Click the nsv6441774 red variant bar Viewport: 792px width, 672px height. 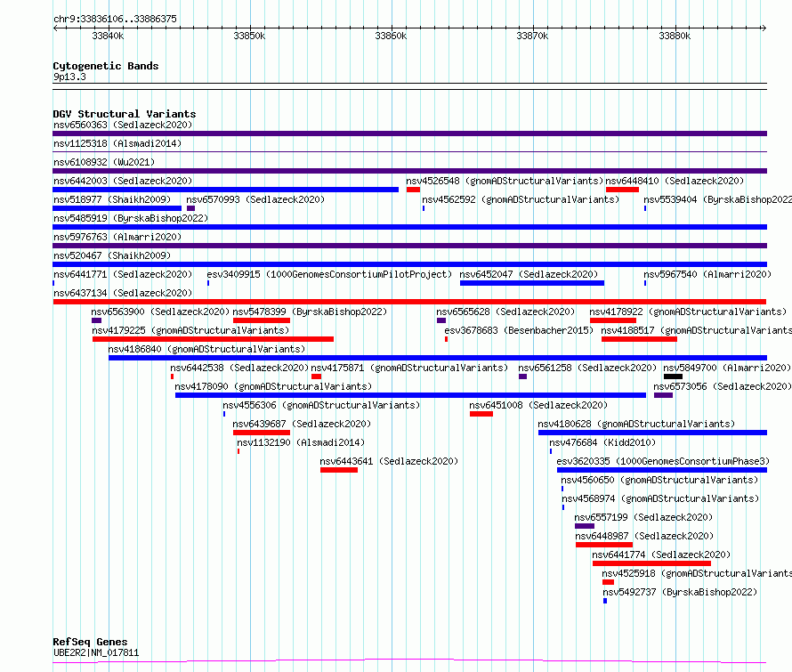tap(651, 563)
